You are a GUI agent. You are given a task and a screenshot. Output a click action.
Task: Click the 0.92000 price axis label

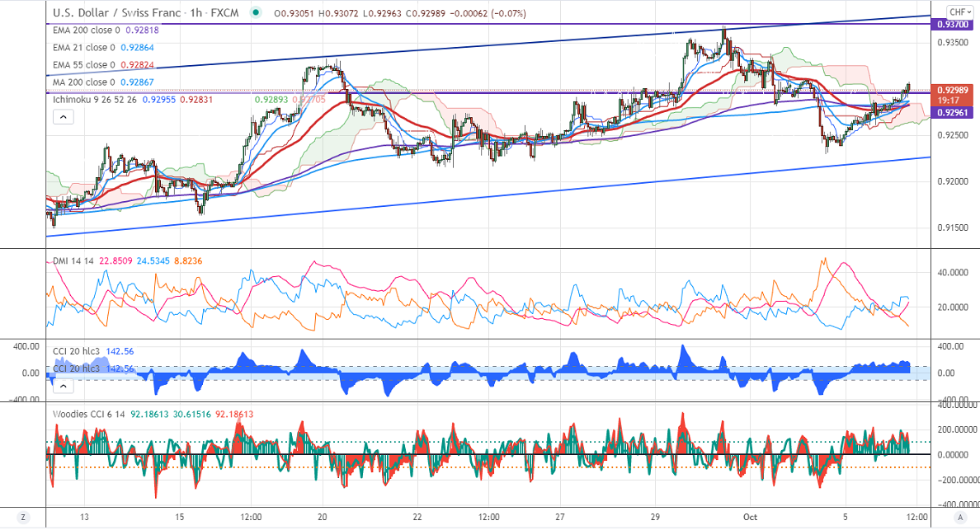pyautogui.click(x=953, y=181)
